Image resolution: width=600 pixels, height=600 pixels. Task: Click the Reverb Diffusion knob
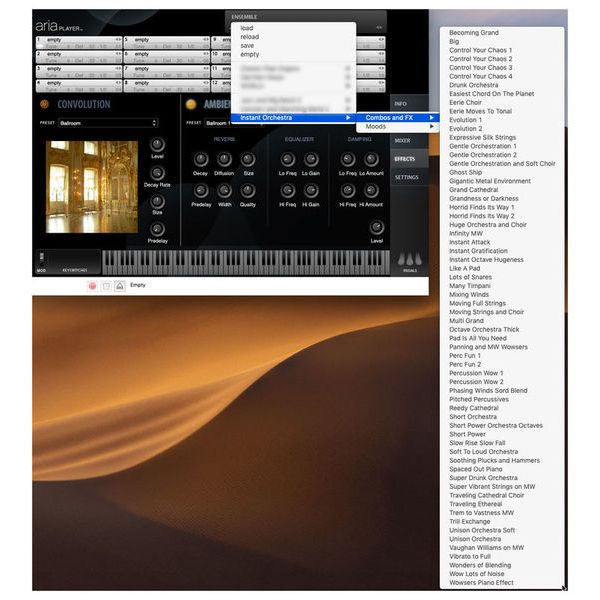224,160
